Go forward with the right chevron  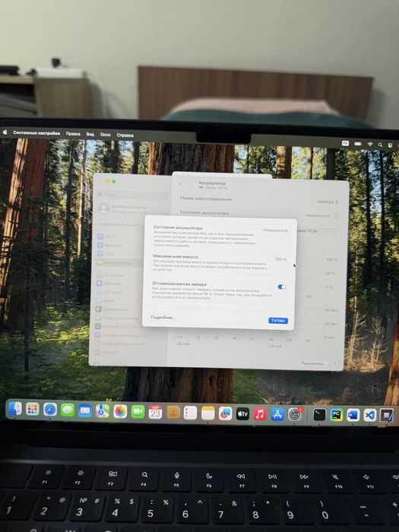(191, 184)
